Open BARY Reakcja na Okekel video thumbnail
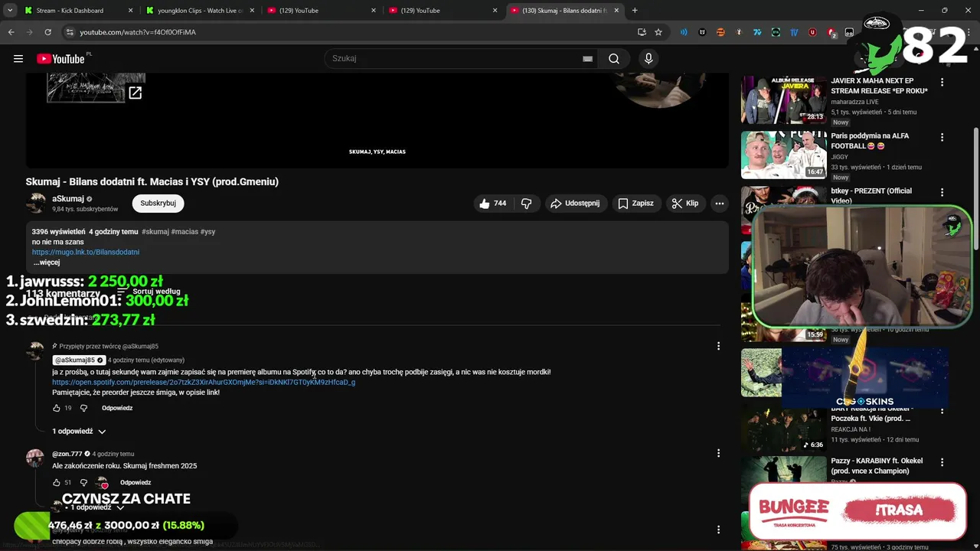This screenshot has height=551, width=980. pos(783,429)
